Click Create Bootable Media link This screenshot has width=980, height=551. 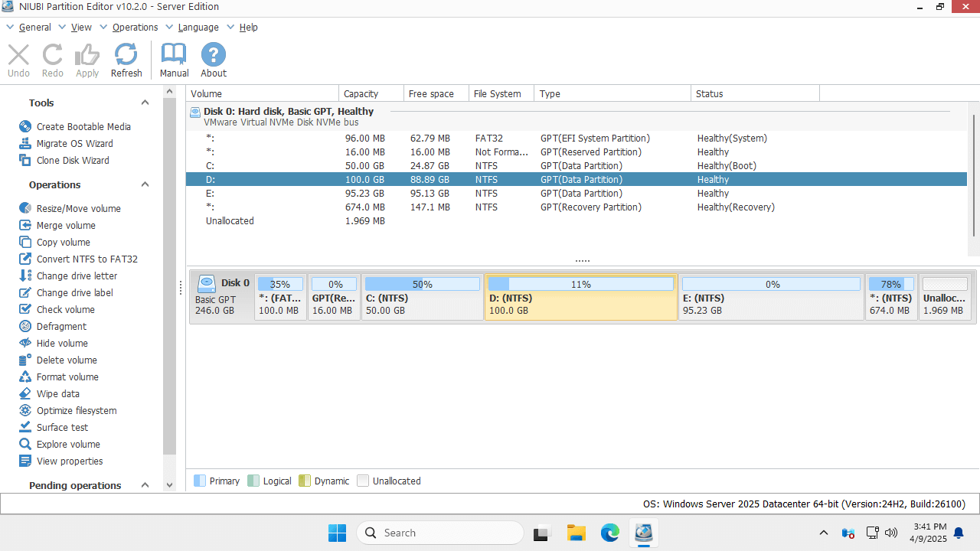[83, 126]
